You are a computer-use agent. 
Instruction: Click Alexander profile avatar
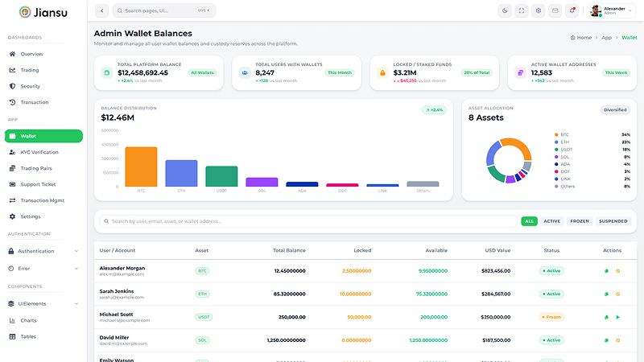pos(596,10)
